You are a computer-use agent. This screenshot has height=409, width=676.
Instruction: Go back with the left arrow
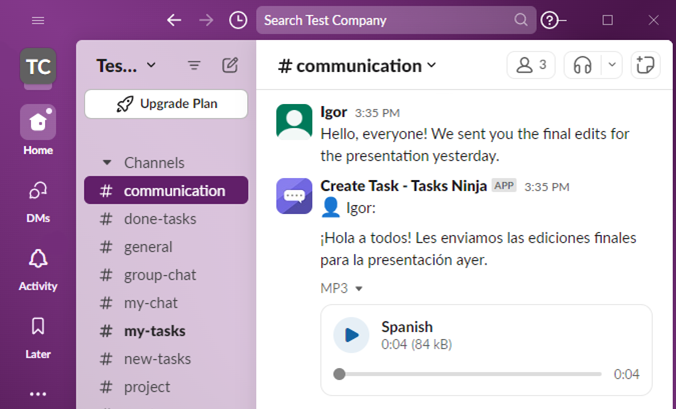click(174, 20)
